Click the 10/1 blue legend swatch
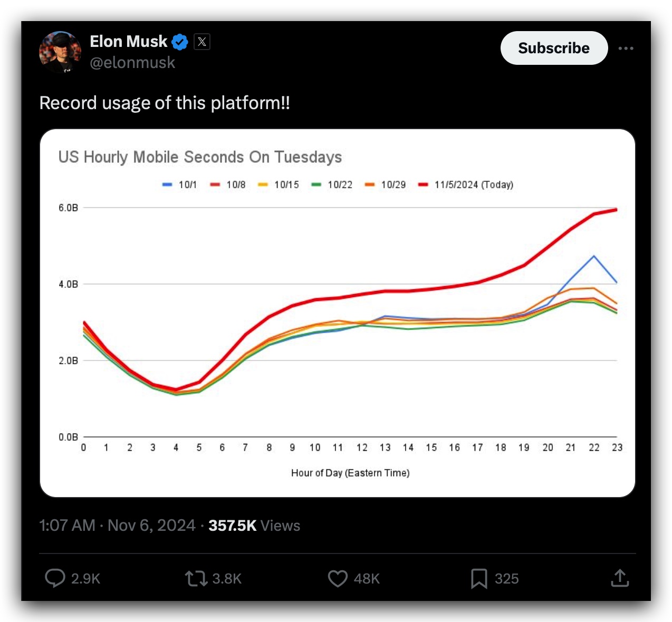Image resolution: width=672 pixels, height=622 pixels. click(x=167, y=184)
